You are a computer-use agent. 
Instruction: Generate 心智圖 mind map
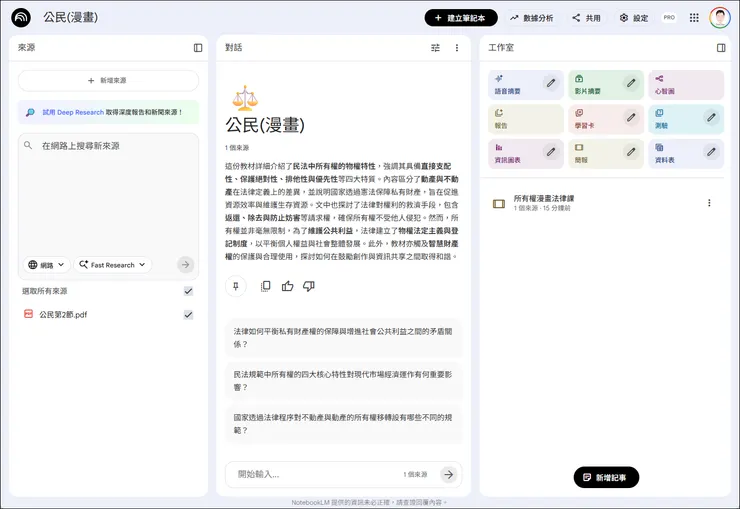click(686, 85)
